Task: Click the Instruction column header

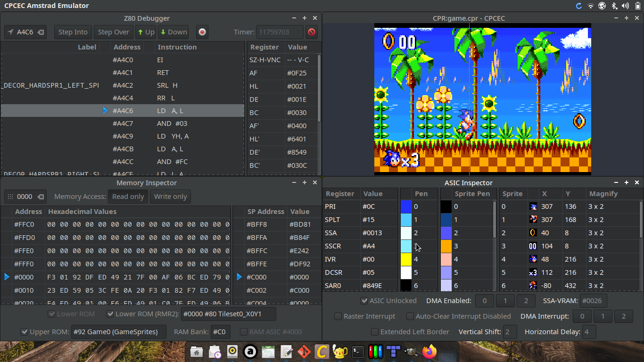Action: pos(177,47)
